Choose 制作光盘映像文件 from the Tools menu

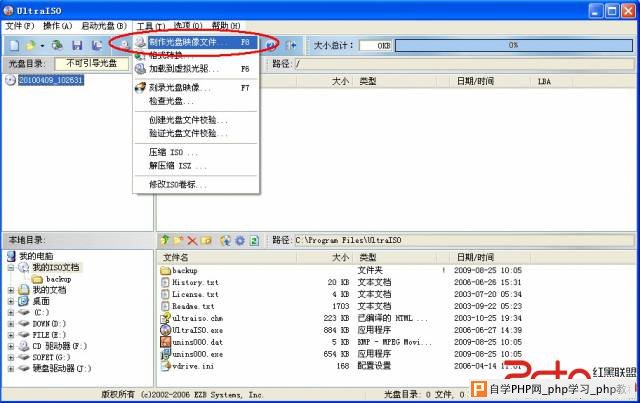click(x=196, y=42)
